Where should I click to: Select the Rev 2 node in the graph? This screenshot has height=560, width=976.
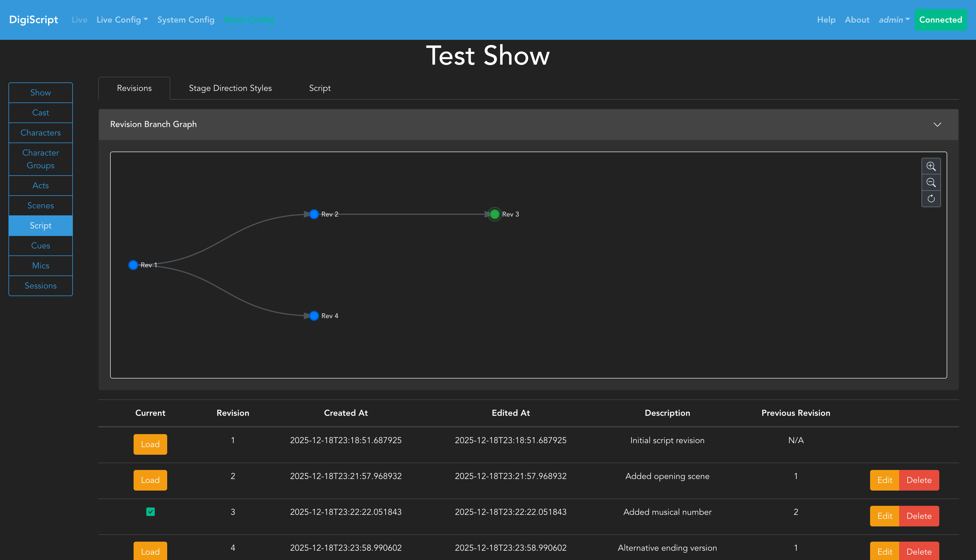tap(314, 214)
